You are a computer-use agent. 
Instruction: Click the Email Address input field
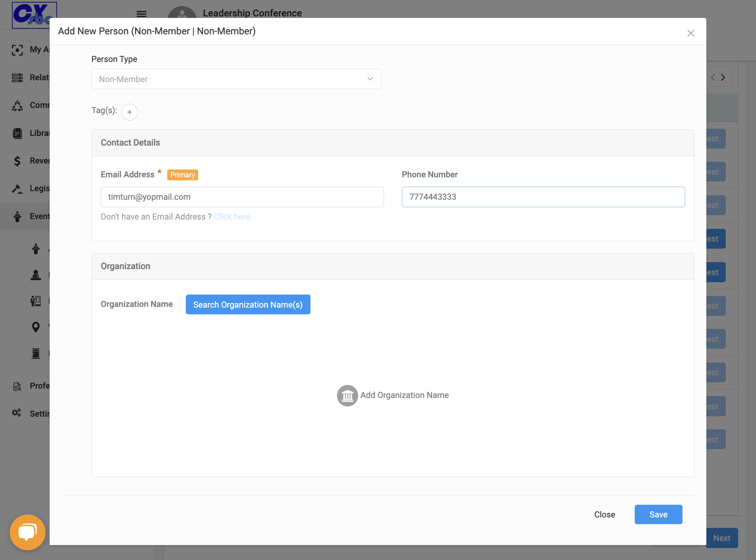242,197
